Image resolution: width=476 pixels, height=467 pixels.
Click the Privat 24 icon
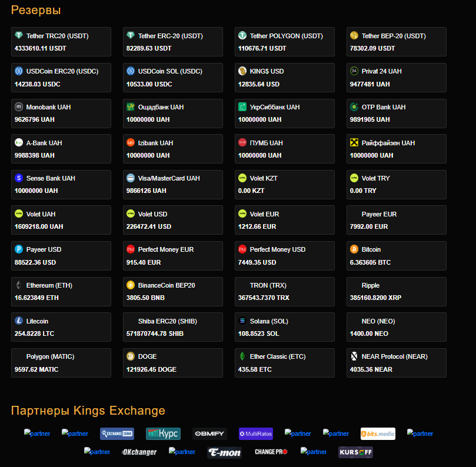tap(354, 71)
